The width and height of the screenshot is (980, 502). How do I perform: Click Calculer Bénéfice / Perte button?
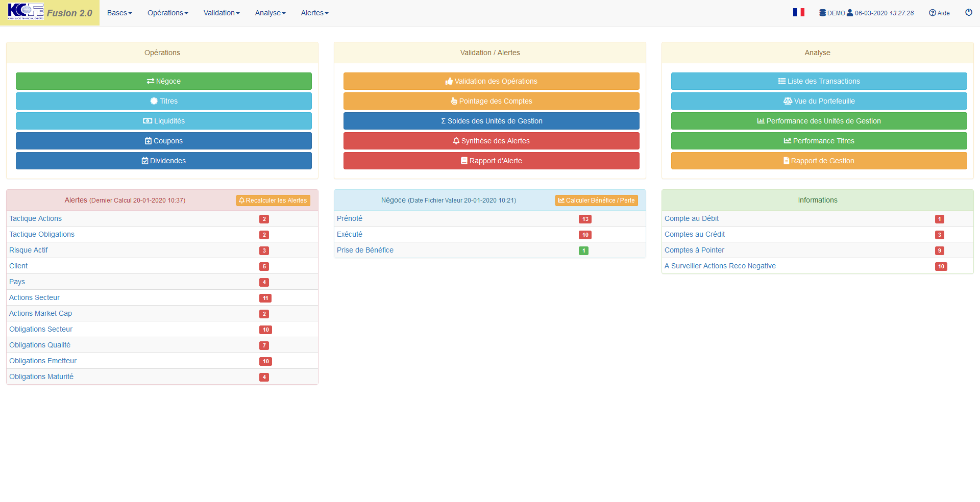tap(596, 200)
